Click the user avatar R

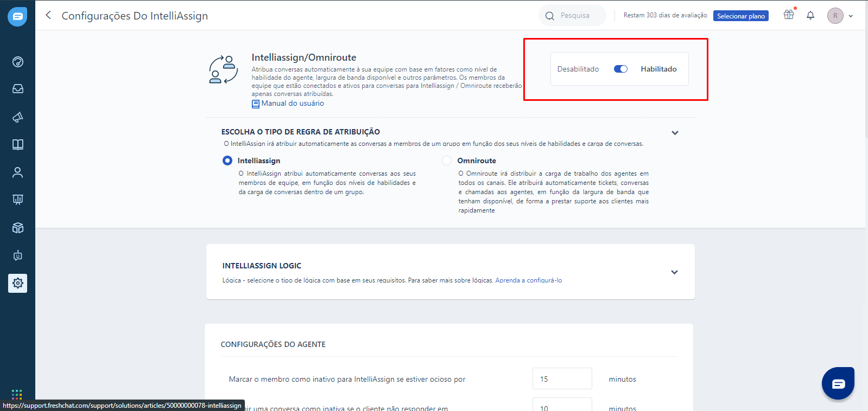835,16
